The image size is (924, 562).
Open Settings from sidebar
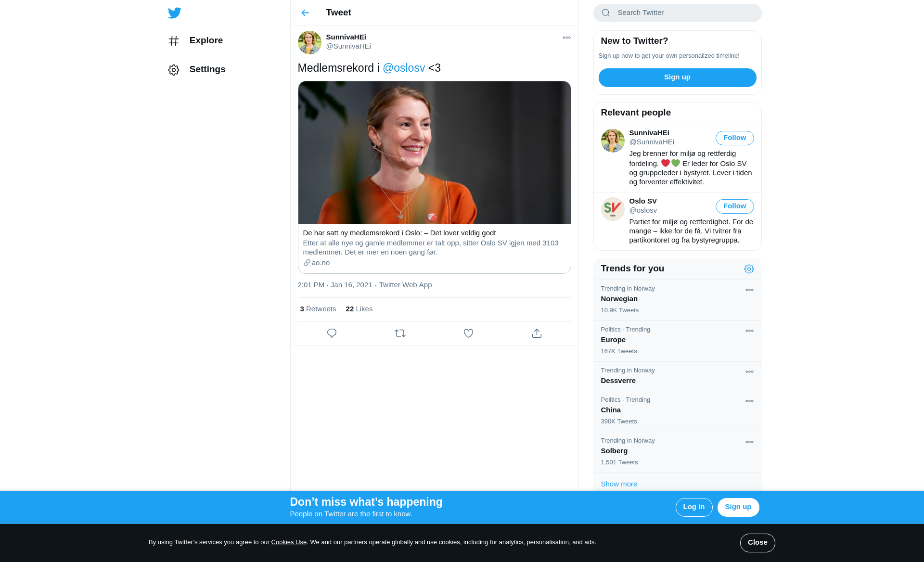click(x=197, y=70)
